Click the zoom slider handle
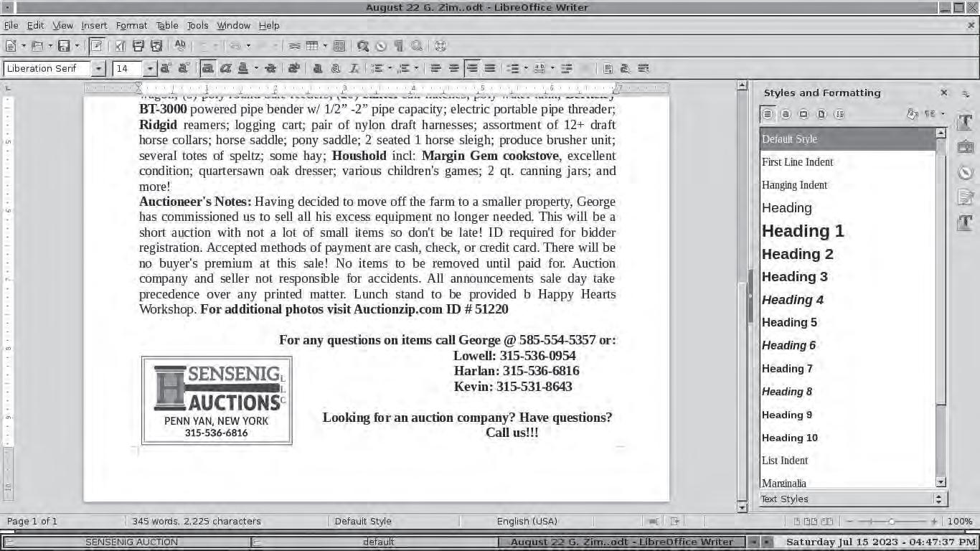The width and height of the screenshot is (980, 551). (891, 522)
